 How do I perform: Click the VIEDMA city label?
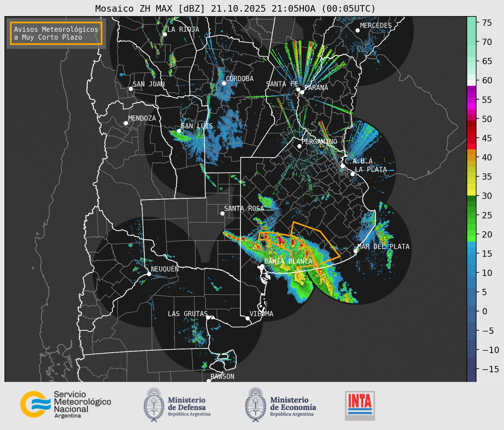[261, 314]
